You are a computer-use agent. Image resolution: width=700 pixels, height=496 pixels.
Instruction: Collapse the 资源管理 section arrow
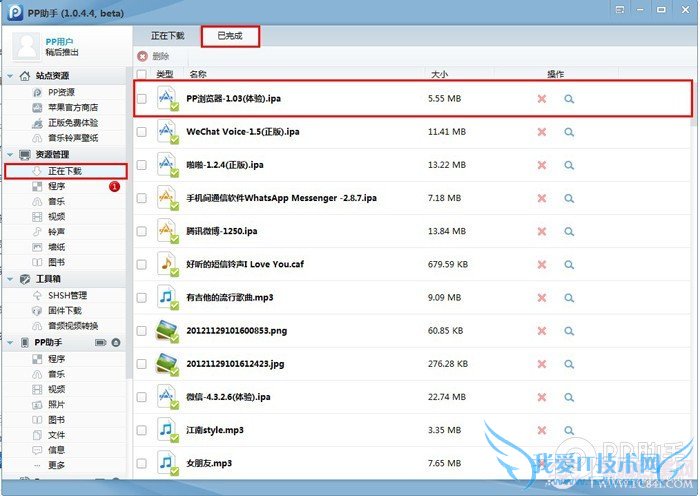(10, 154)
